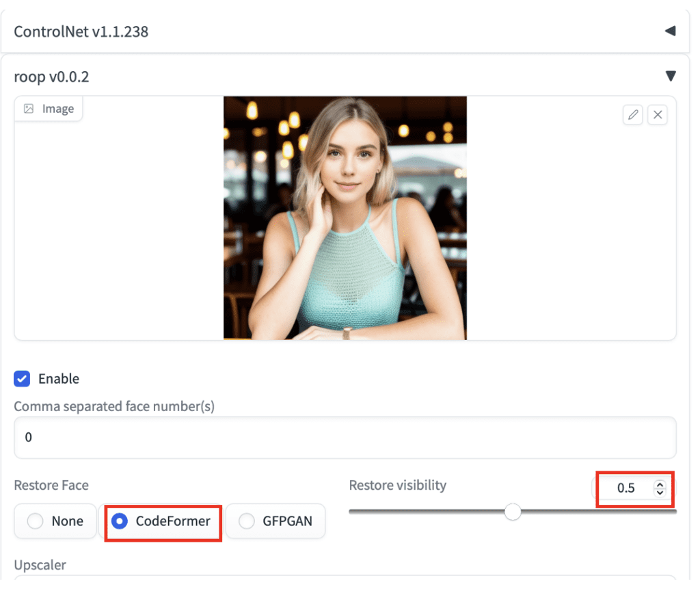Click the uploaded portrait photo of a woman
Viewport: 700px width, 591px height.
pyautogui.click(x=345, y=218)
